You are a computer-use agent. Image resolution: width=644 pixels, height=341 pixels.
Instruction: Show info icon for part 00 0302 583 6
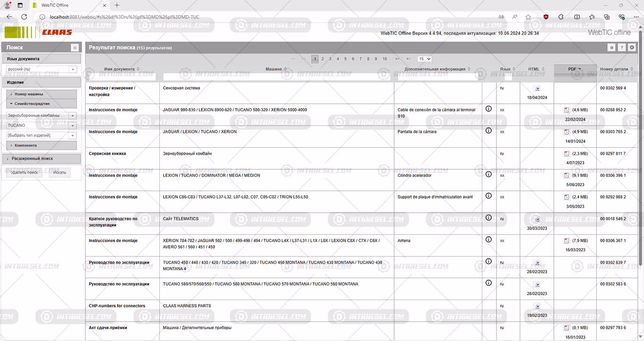pos(488,283)
